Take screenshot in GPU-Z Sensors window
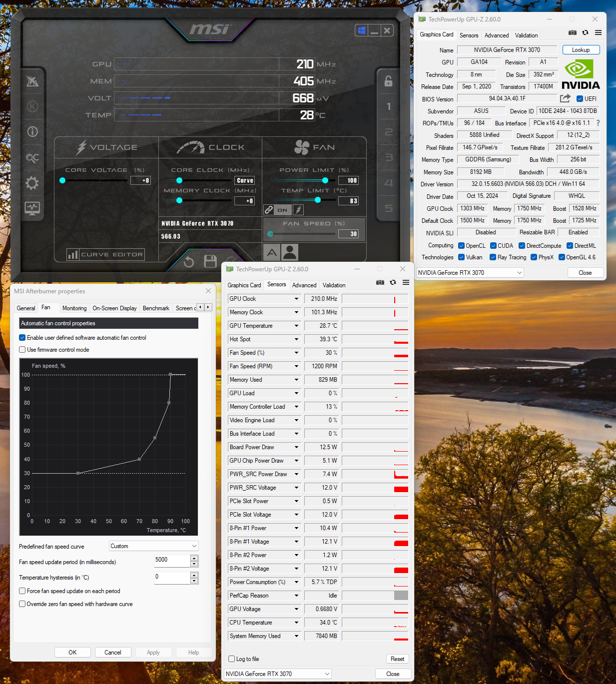The image size is (616, 684). pyautogui.click(x=380, y=282)
